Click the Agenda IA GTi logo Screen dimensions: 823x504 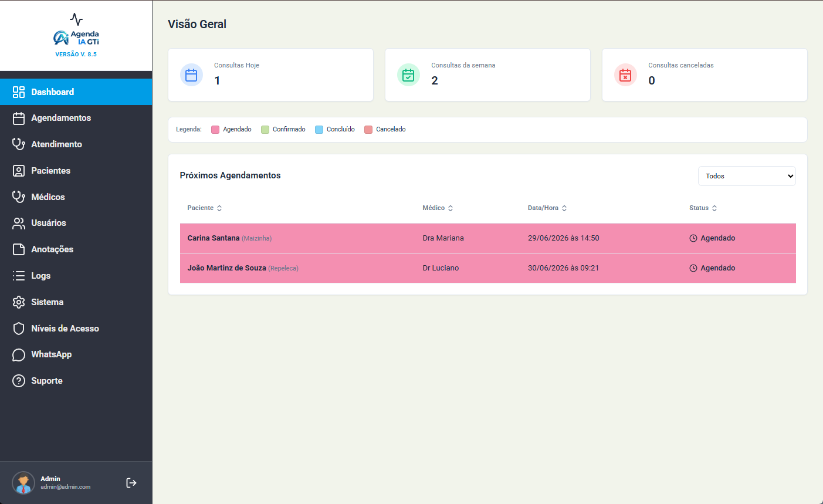coord(76,38)
